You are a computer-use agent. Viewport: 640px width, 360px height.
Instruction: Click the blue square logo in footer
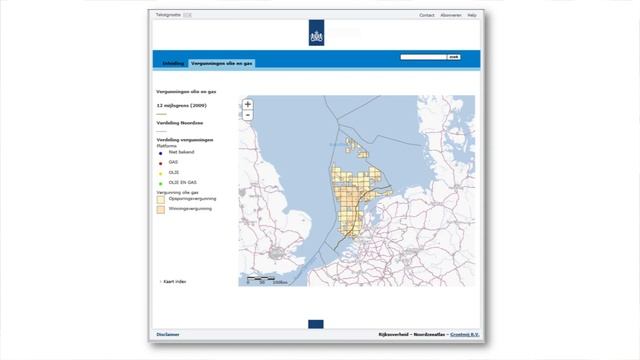point(316,324)
